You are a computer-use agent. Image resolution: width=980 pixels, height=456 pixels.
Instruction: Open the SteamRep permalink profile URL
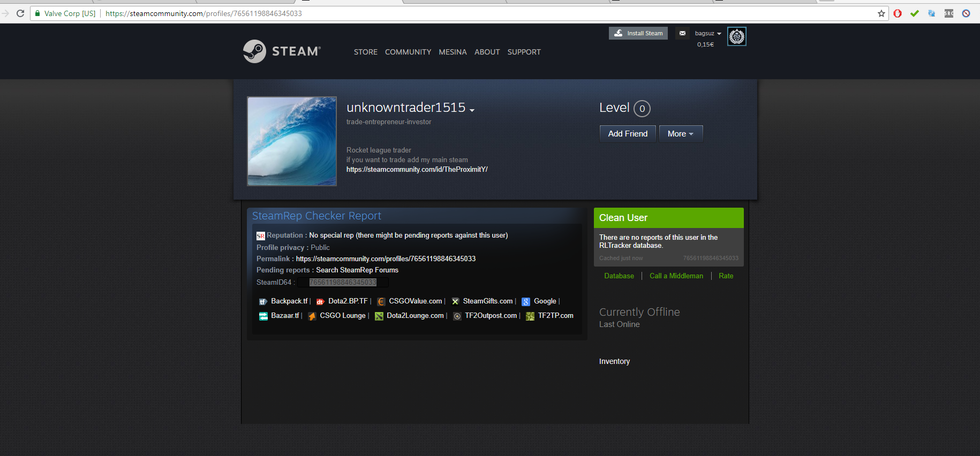[386, 259]
